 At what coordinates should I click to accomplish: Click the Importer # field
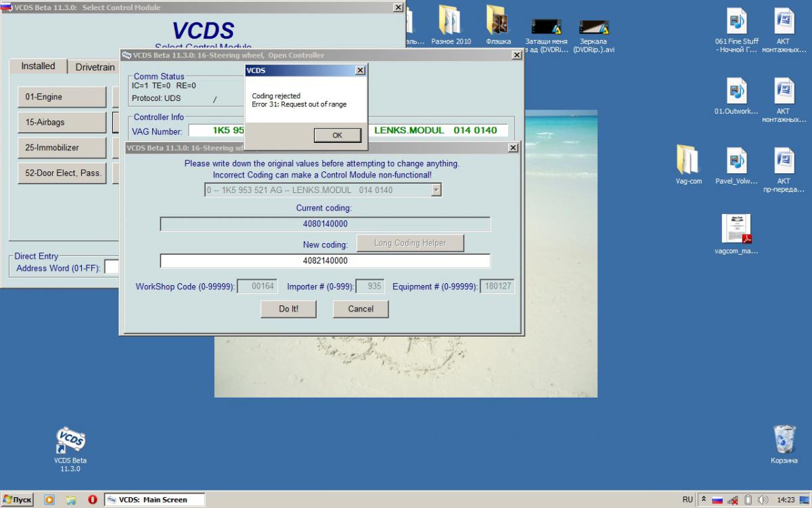click(370, 287)
